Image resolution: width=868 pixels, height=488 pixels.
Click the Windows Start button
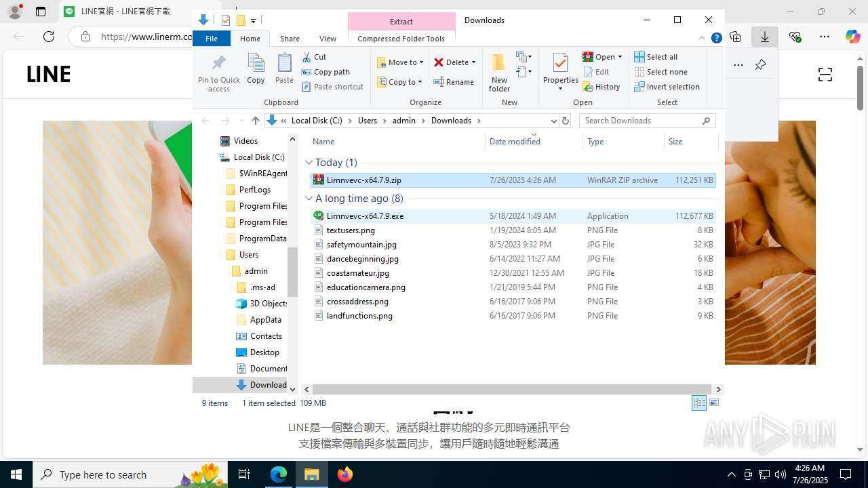click(x=16, y=474)
